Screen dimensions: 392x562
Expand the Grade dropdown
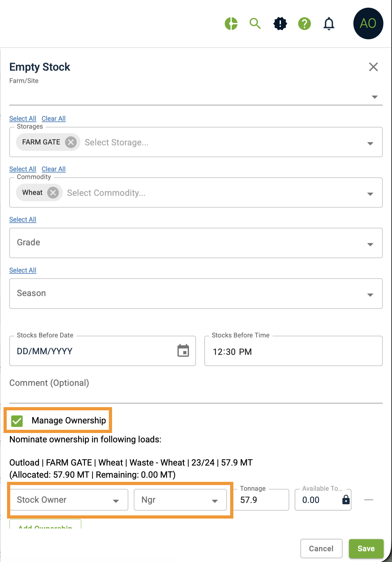click(x=370, y=244)
